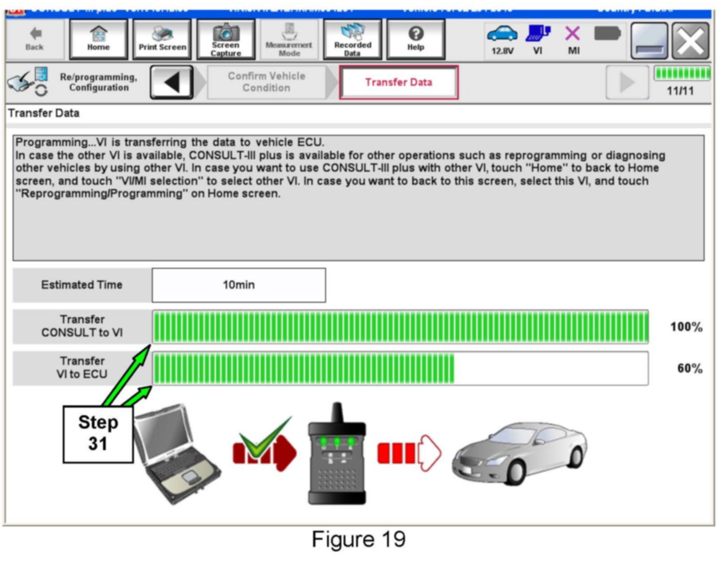The width and height of the screenshot is (728, 563).
Task: Select the Transfer Data step
Action: (x=399, y=82)
